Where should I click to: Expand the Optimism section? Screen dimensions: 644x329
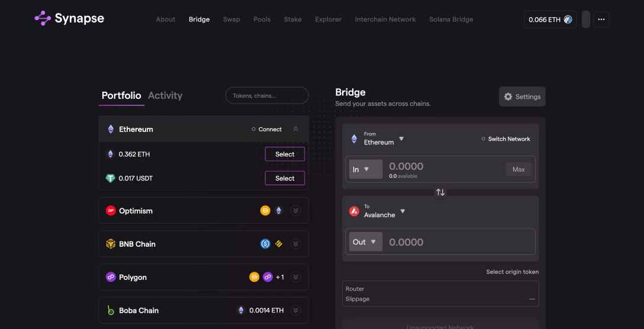(x=295, y=211)
